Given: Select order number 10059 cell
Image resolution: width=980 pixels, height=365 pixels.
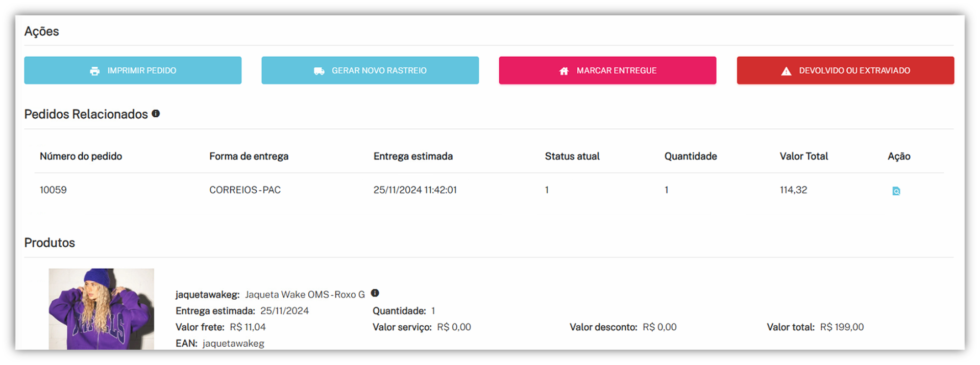Looking at the screenshot, I should click(x=53, y=190).
